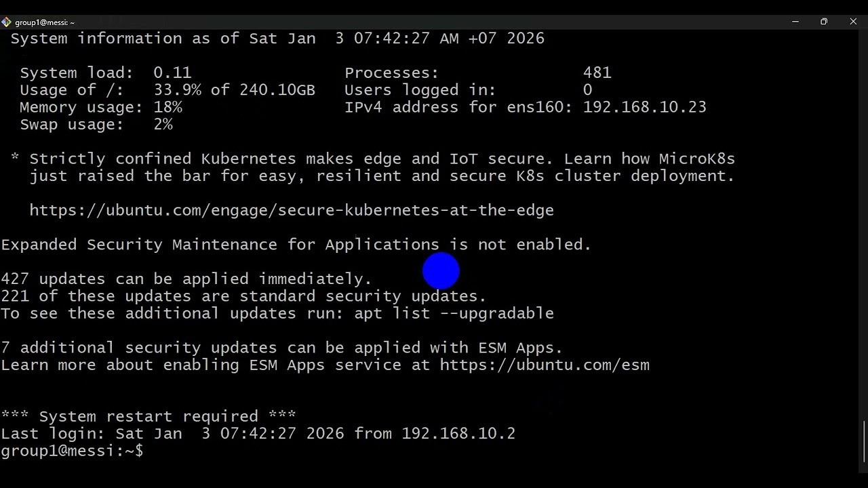This screenshot has width=868, height=488.
Task: Click 'Swap usage: 2%' text
Action: (x=96, y=125)
